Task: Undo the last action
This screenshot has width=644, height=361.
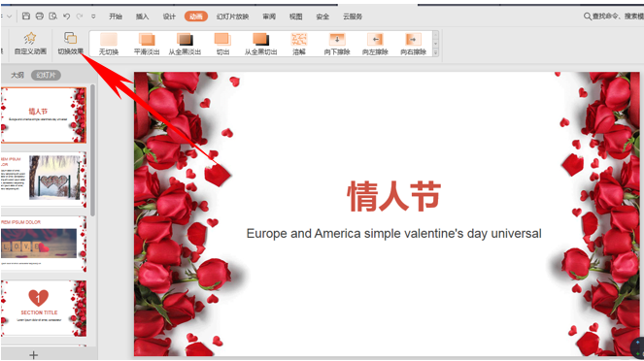Action: (66, 16)
